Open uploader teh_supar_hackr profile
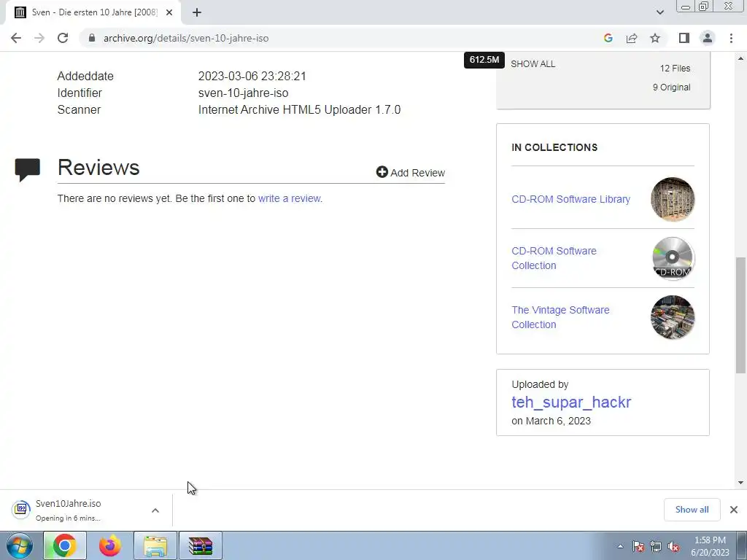The image size is (747, 560). point(571,402)
